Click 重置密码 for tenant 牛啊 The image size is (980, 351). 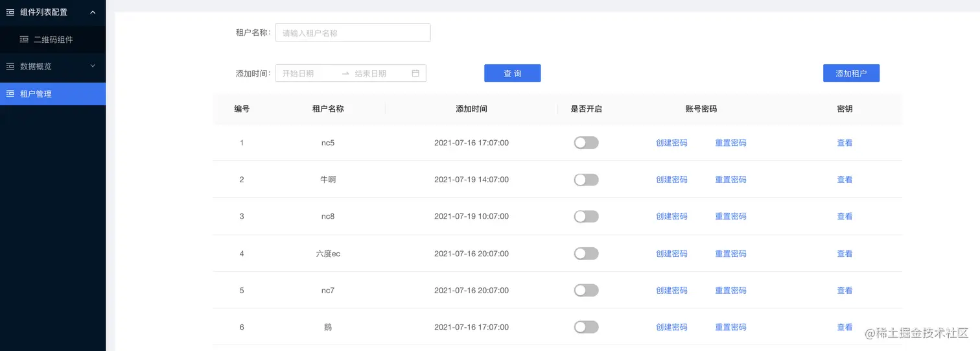(x=730, y=180)
